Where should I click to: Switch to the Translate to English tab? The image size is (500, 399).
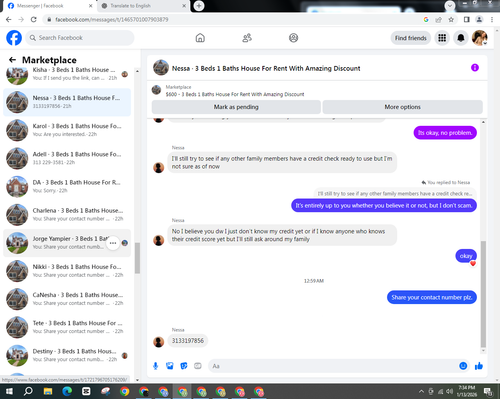click(x=143, y=6)
